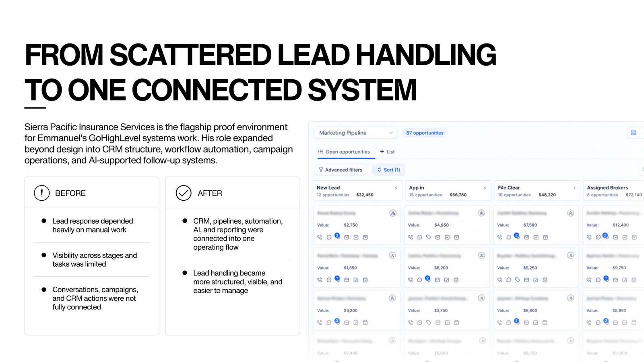Screen dimensions: 644x362
Task: Click tag icon on the $5,250 card
Action: click(517, 280)
